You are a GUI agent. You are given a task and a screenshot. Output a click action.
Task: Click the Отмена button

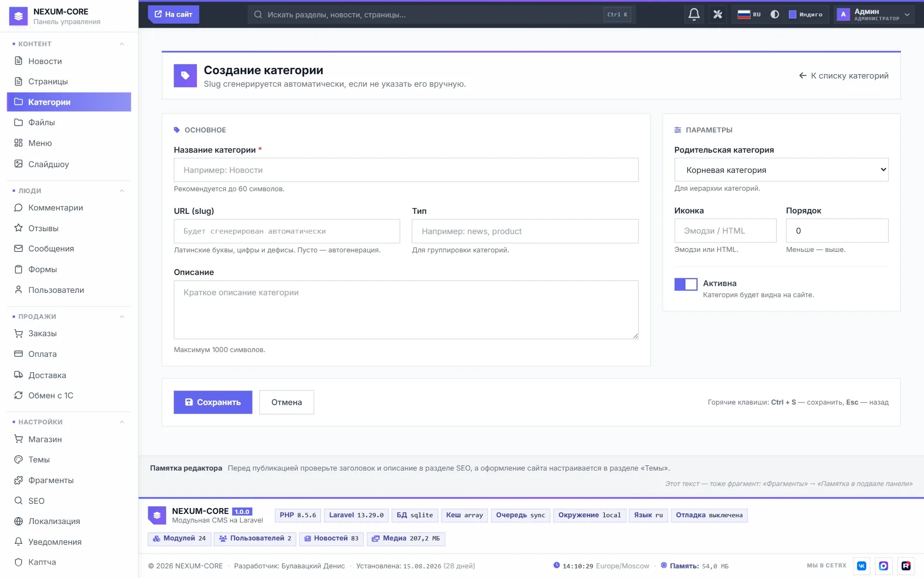pyautogui.click(x=286, y=402)
